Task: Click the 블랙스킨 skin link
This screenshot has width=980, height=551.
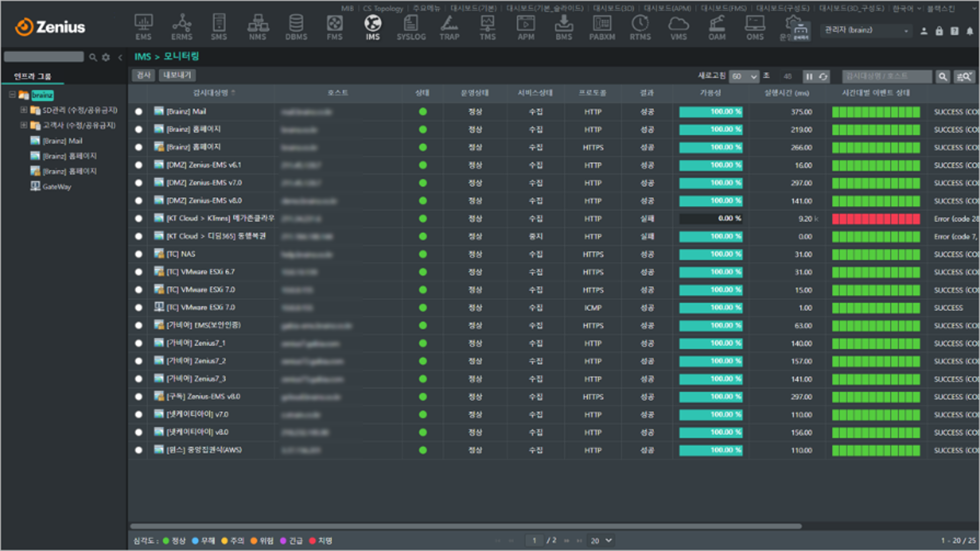Action: click(941, 8)
